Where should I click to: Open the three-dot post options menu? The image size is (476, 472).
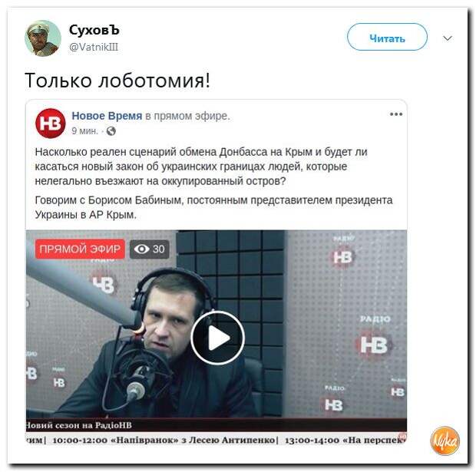click(396, 114)
